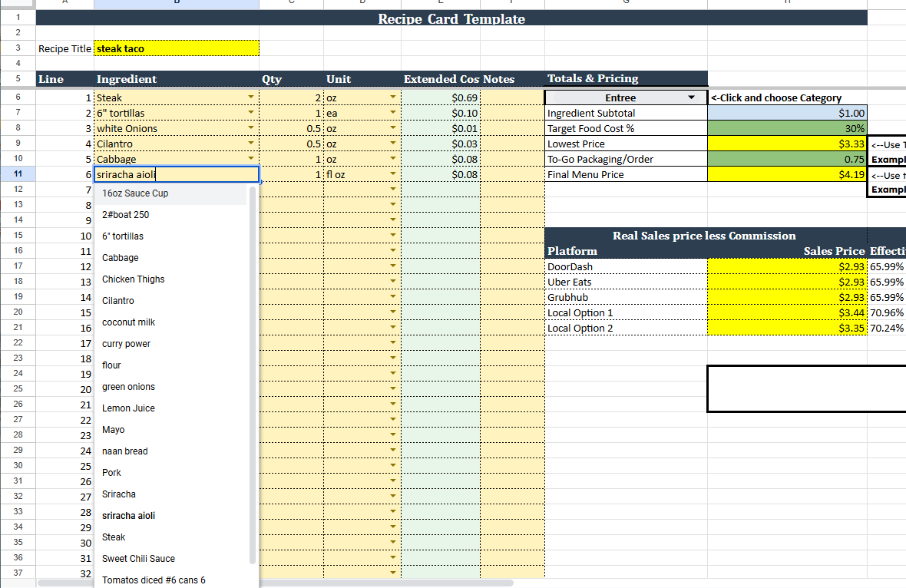Open the Entree category dropdown
906x588 pixels.
click(689, 97)
